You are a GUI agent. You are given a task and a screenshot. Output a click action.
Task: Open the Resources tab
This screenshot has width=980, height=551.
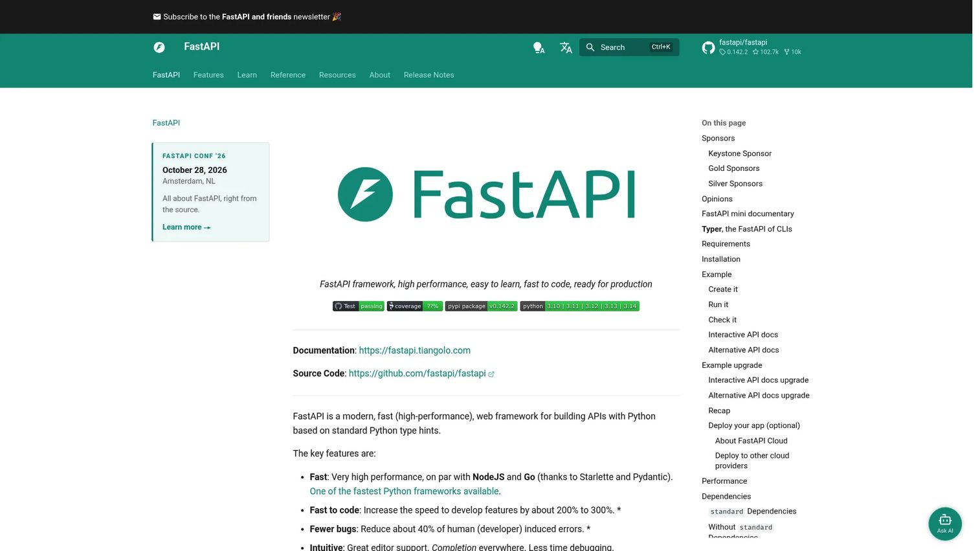[337, 75]
